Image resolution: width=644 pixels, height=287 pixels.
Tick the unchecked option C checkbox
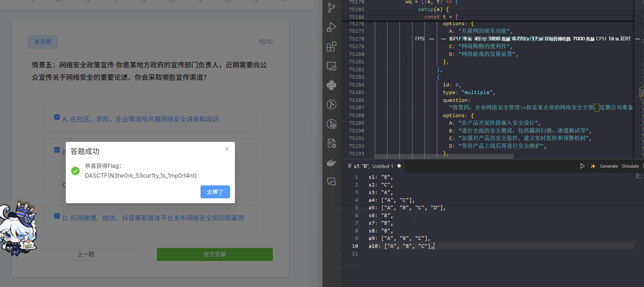pyautogui.click(x=57, y=183)
